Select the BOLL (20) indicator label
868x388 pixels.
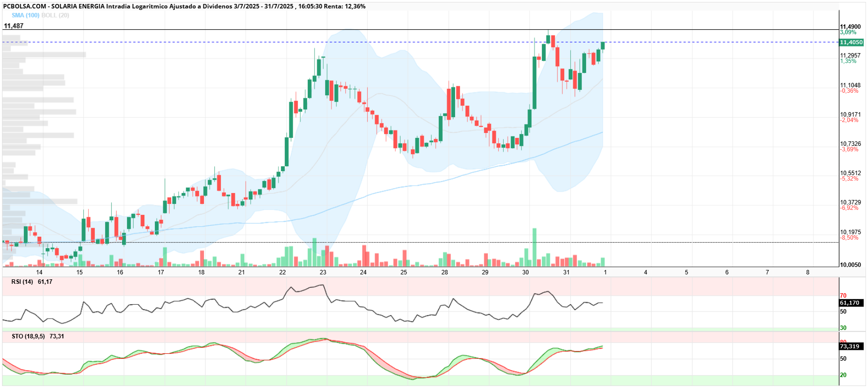(55, 15)
